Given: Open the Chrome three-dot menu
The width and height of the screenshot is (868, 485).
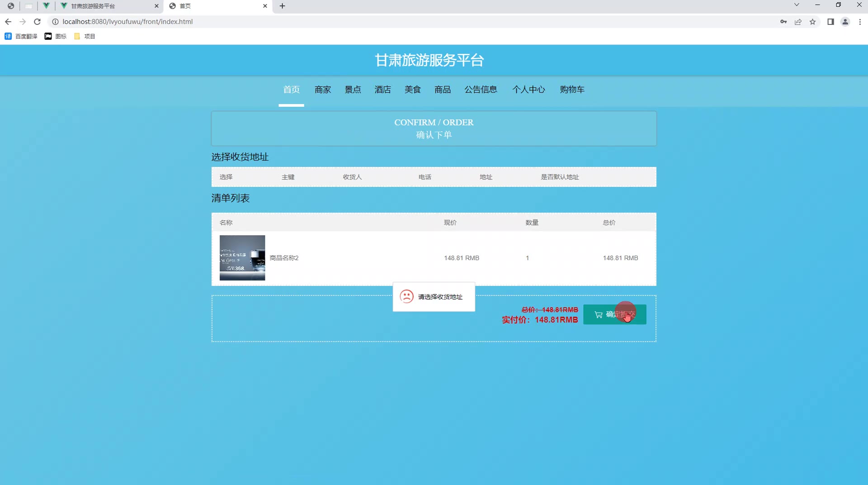Looking at the screenshot, I should tap(860, 22).
